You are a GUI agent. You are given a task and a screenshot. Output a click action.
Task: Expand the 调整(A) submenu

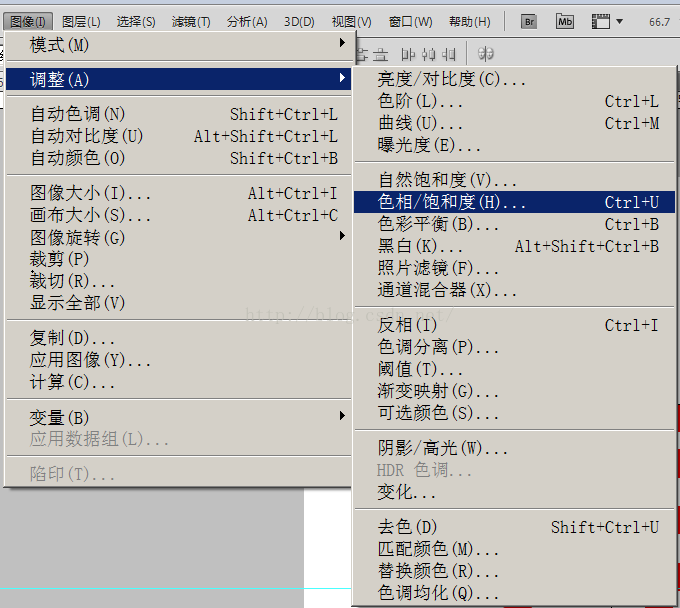click(x=179, y=79)
